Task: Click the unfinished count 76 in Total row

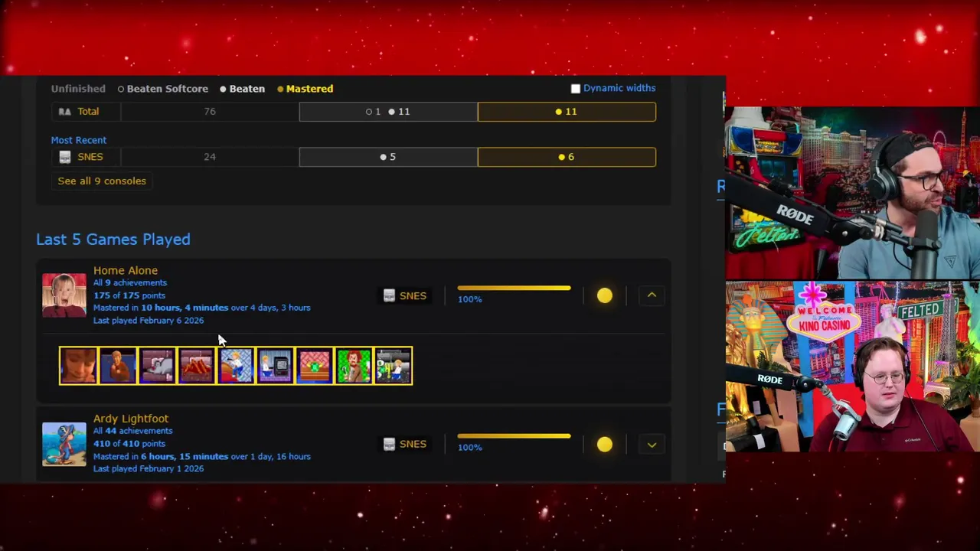Action: pos(210,112)
